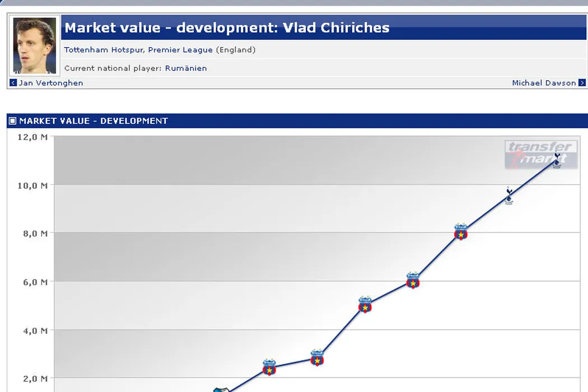Select the highest Tottenham crest marker on the chart
Screen dimensions: 588x392
tap(557, 160)
